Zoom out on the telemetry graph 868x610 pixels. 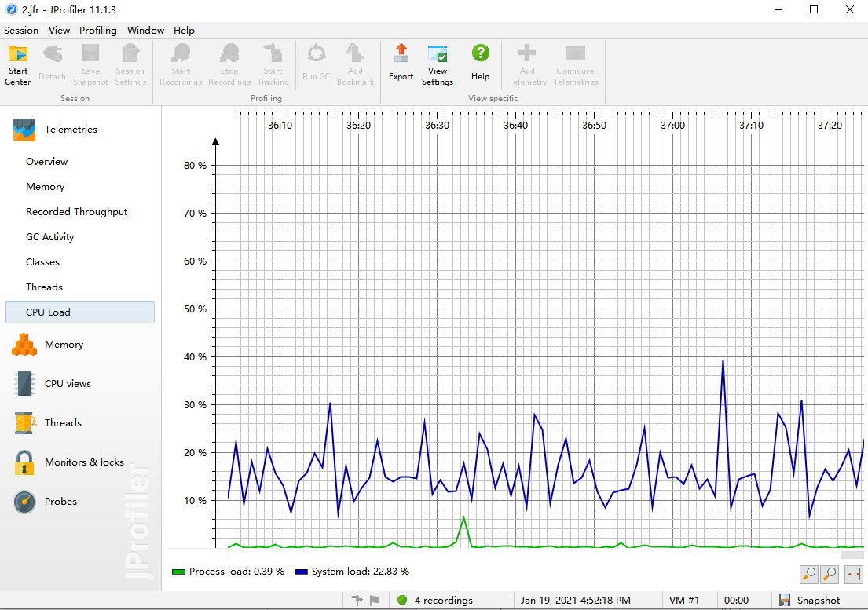(830, 574)
